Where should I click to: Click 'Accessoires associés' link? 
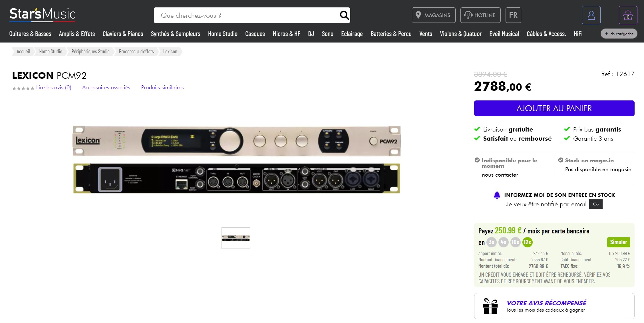click(x=106, y=88)
